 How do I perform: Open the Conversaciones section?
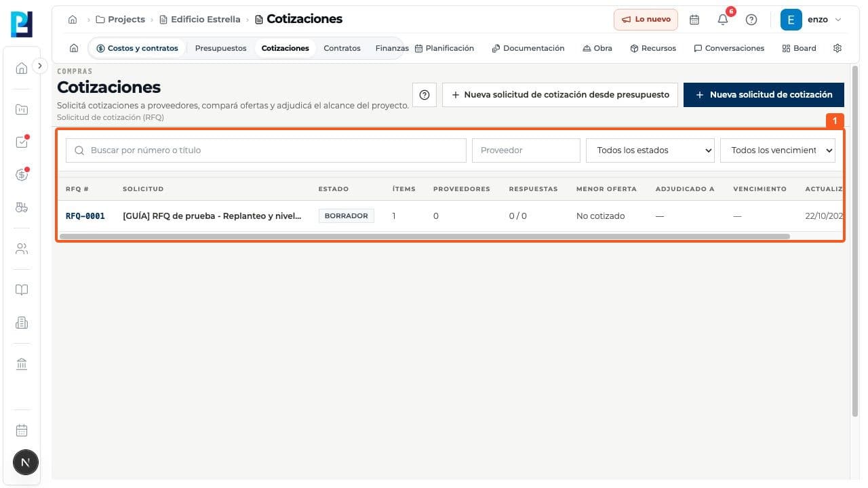729,48
